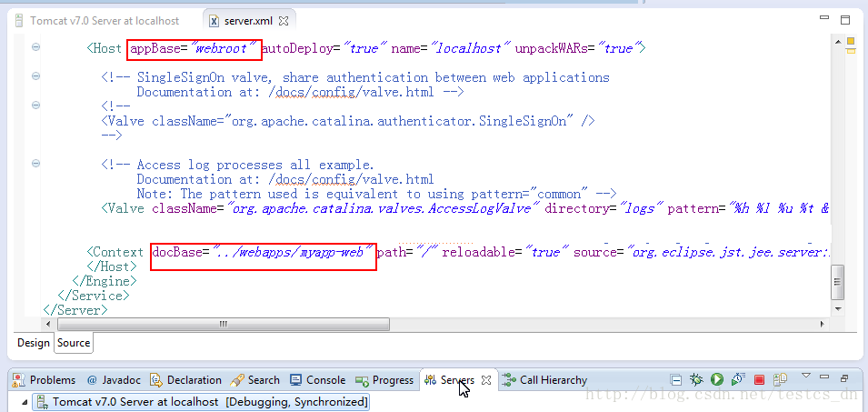Open the Console view tab
The width and height of the screenshot is (868, 412).
318,380
